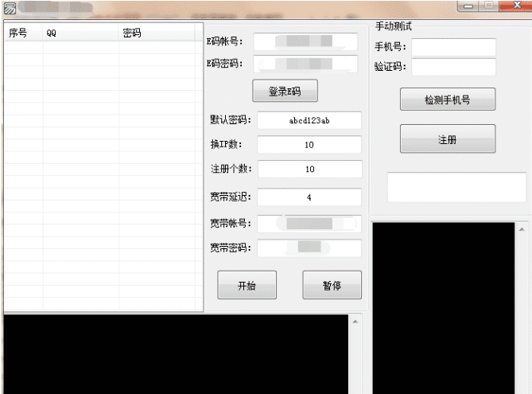The width and height of the screenshot is (532, 394).
Task: Focus the 宽带延迟 field with value 4
Action: pyautogui.click(x=309, y=197)
